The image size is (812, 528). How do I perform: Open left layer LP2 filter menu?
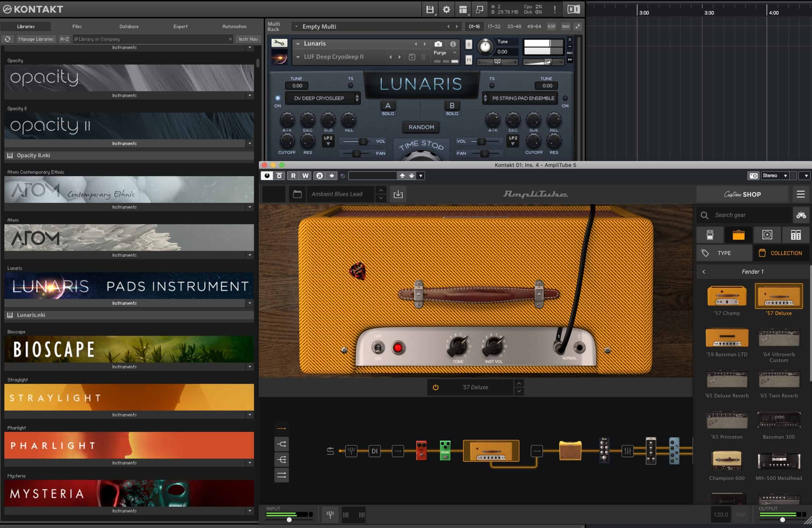pos(328,141)
